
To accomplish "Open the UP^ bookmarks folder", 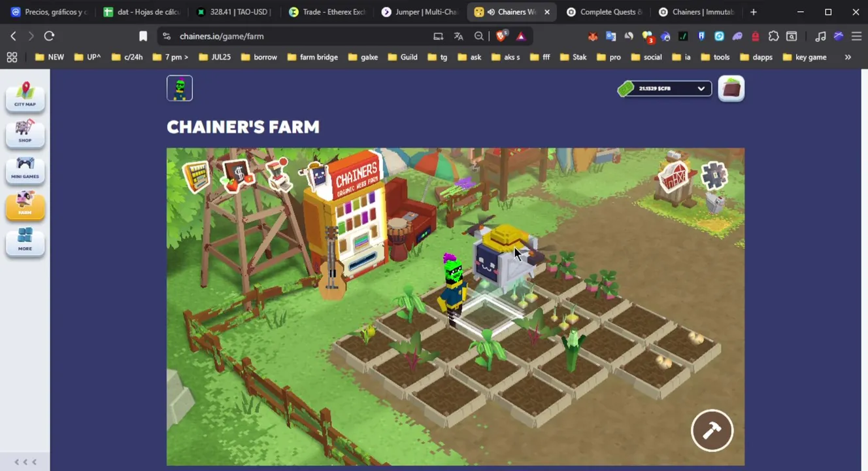I will tap(88, 57).
